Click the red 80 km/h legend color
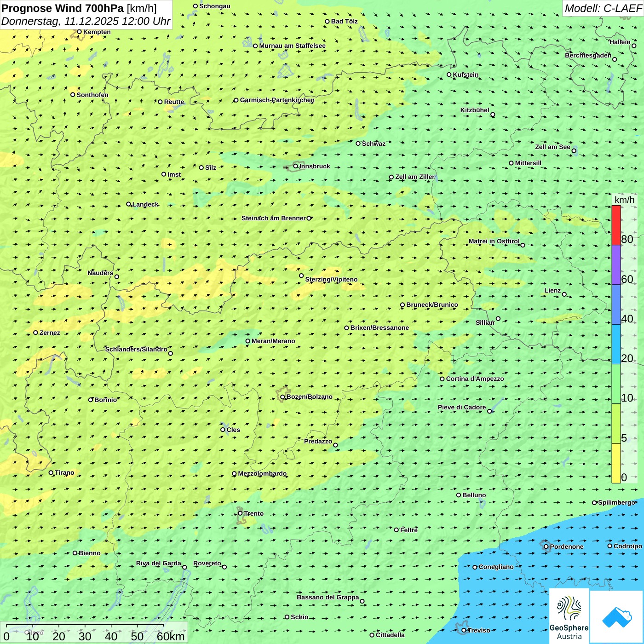Viewport: 644px width, 644px height. point(616,225)
